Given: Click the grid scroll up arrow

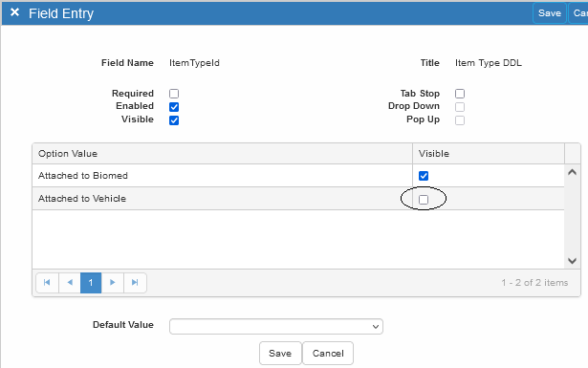Looking at the screenshot, I should [572, 172].
